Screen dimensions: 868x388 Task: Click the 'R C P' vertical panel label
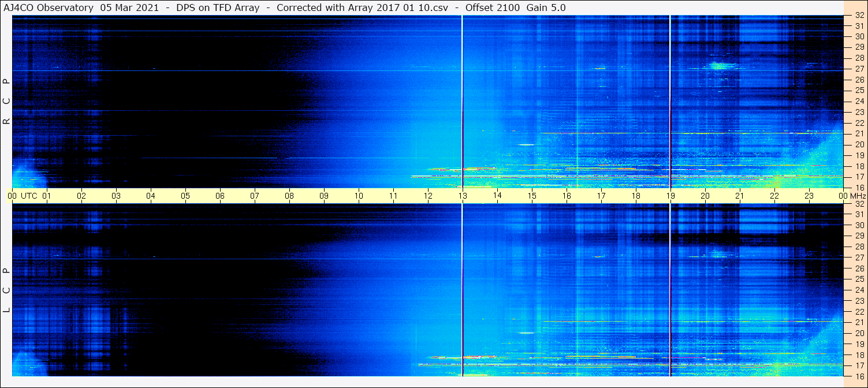(x=6, y=102)
